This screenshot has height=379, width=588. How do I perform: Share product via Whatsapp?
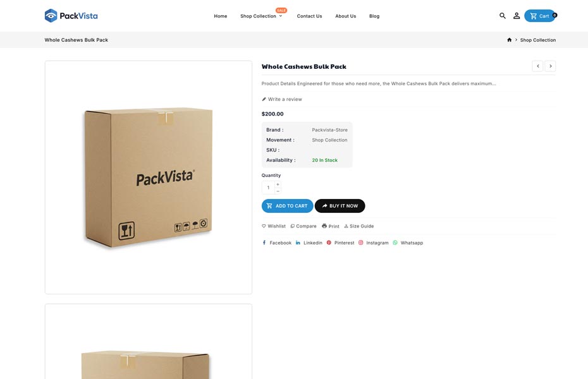tap(408, 243)
